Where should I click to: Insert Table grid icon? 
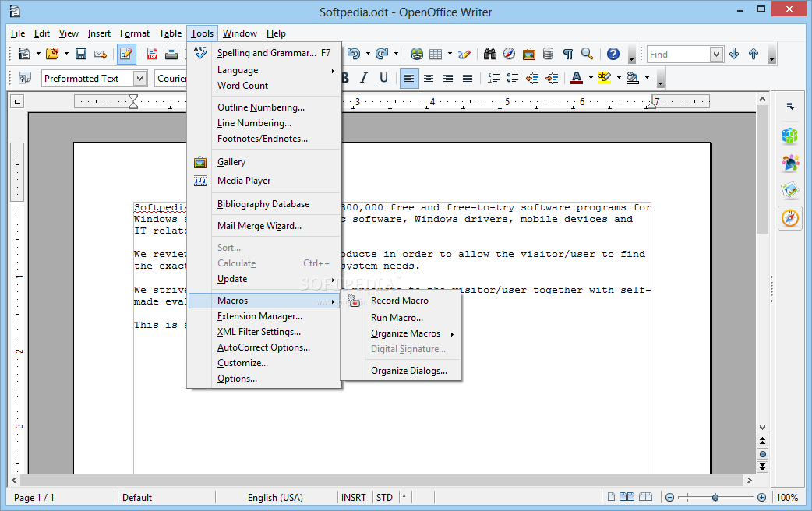[436, 54]
